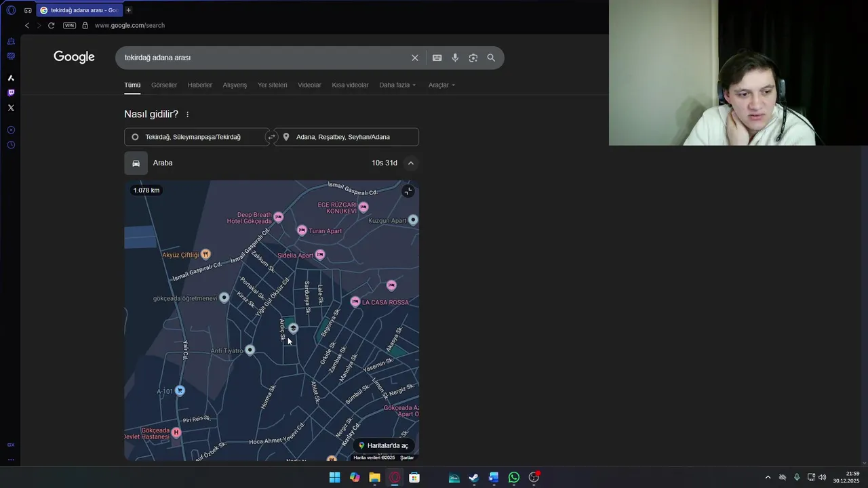Screen dimensions: 868x488
Task: Open options menu next to Nasıl gidilir?
Action: 188,115
